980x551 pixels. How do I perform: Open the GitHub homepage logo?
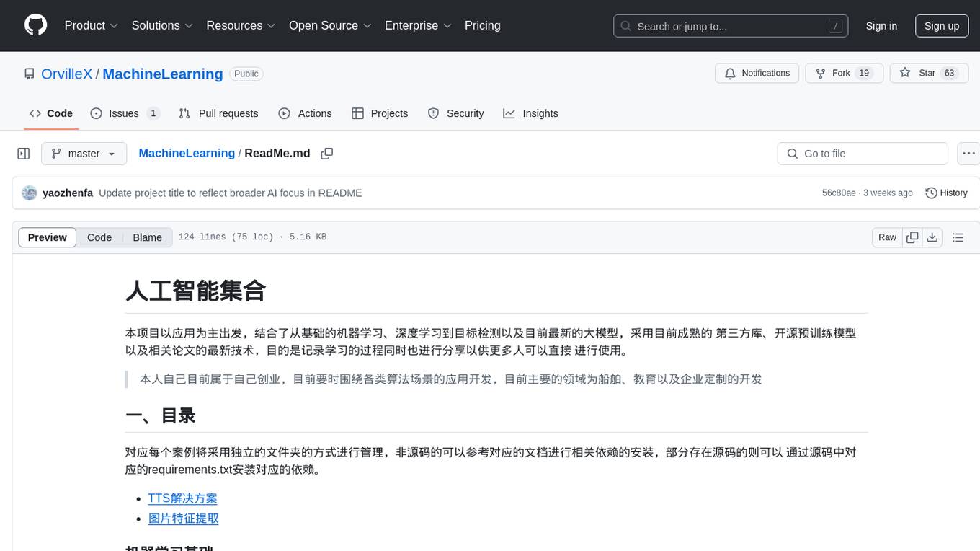tap(35, 25)
